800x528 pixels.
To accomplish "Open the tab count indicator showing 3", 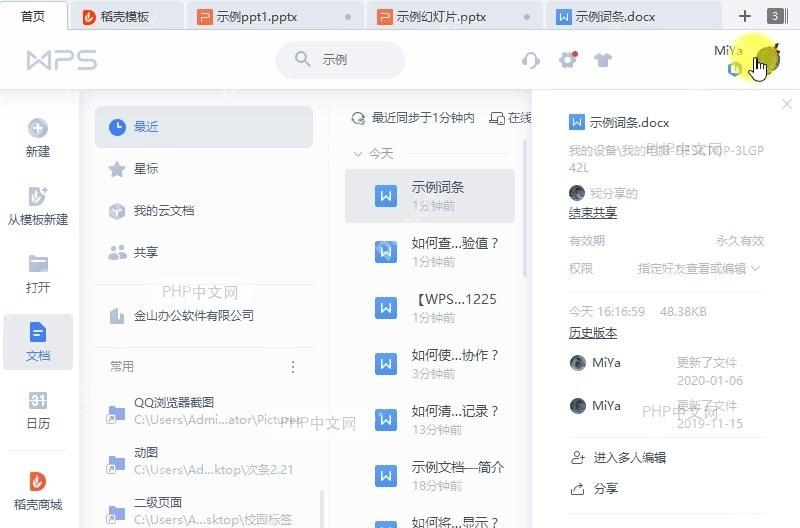I will [775, 16].
